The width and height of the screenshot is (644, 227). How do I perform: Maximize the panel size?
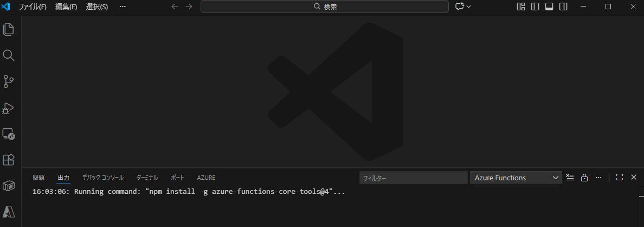click(620, 178)
